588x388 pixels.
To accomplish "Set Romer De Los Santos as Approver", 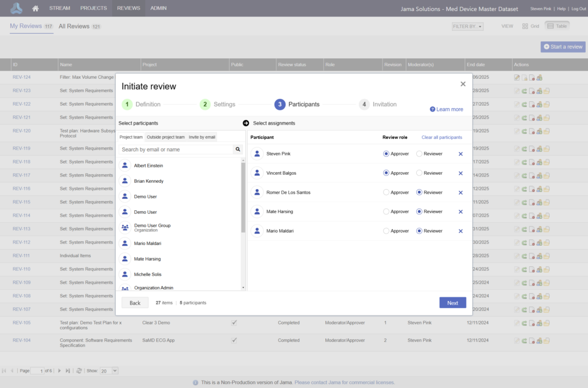I will (x=386, y=193).
